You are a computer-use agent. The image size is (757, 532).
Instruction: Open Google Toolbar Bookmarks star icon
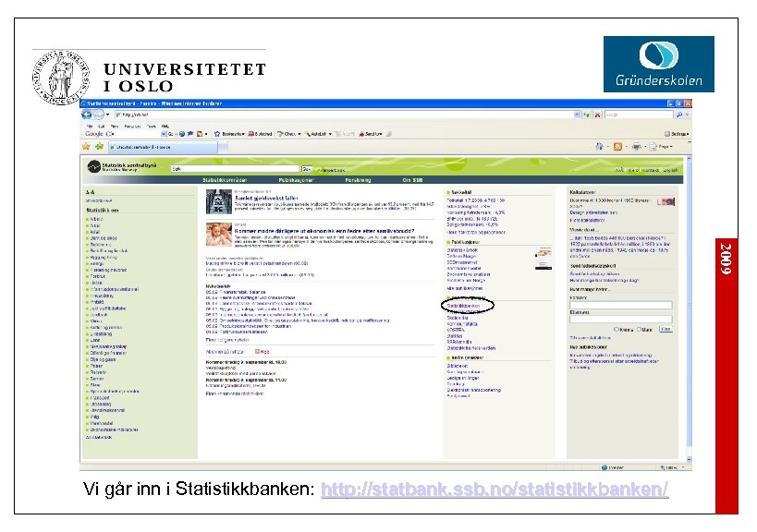pos(218,133)
